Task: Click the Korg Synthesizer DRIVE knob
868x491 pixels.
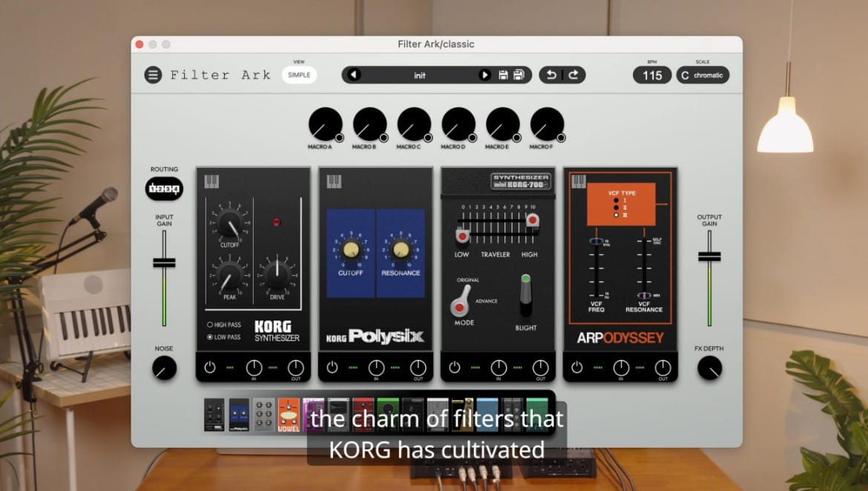Action: pos(277,274)
